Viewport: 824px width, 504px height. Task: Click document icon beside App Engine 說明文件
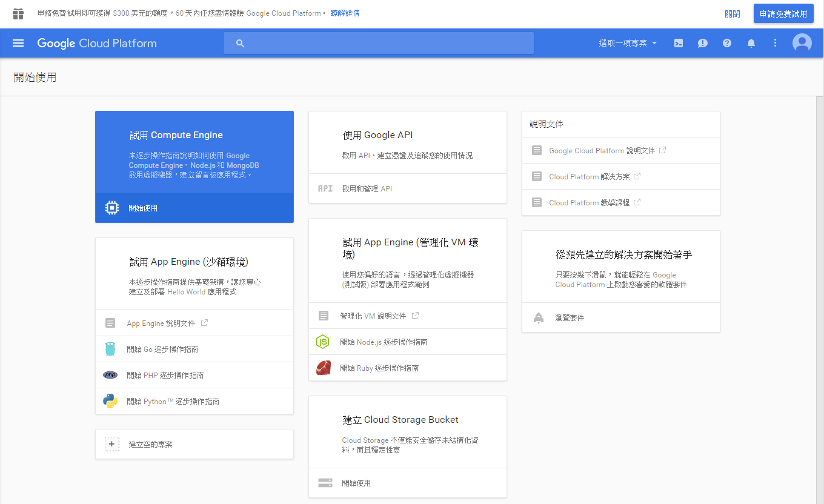(110, 323)
